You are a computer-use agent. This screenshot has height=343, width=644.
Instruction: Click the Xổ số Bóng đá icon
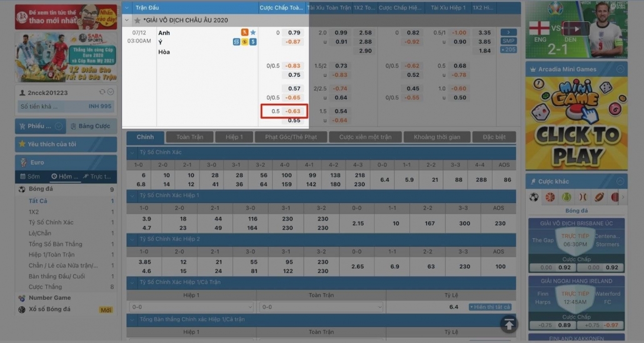click(22, 309)
